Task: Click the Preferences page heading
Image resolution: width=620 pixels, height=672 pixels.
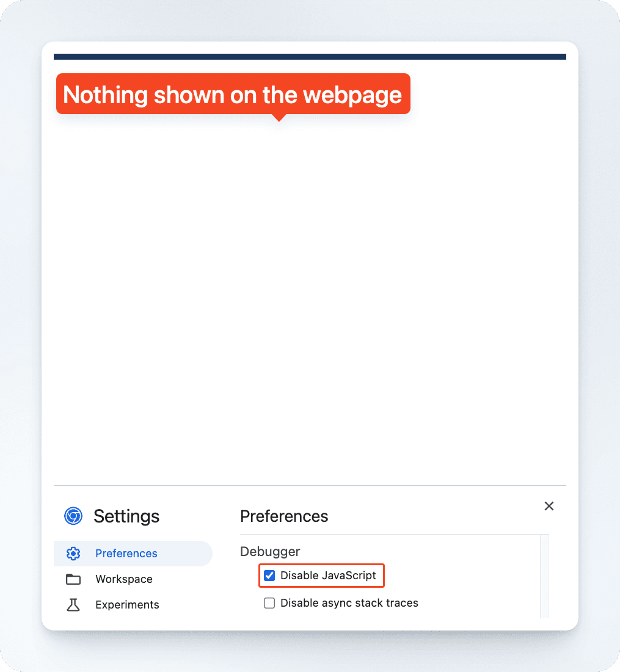Action: point(284,516)
